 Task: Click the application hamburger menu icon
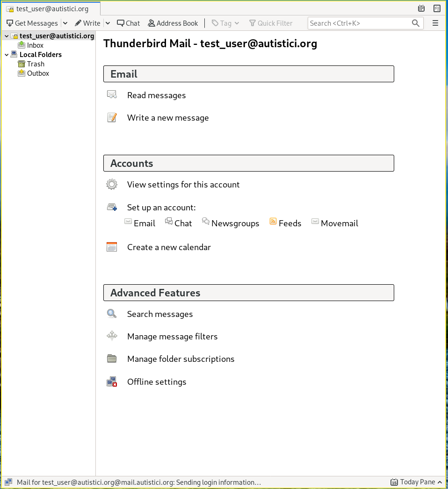[x=435, y=23]
